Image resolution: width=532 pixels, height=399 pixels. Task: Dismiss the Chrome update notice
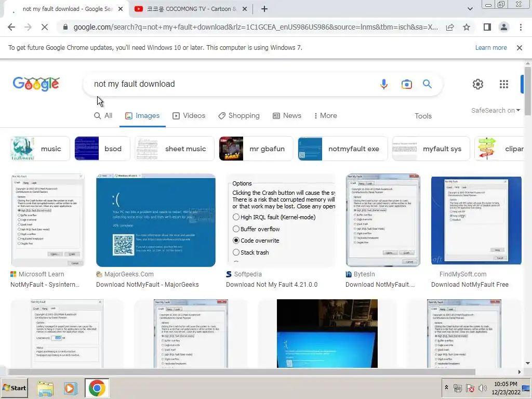pyautogui.click(x=519, y=48)
